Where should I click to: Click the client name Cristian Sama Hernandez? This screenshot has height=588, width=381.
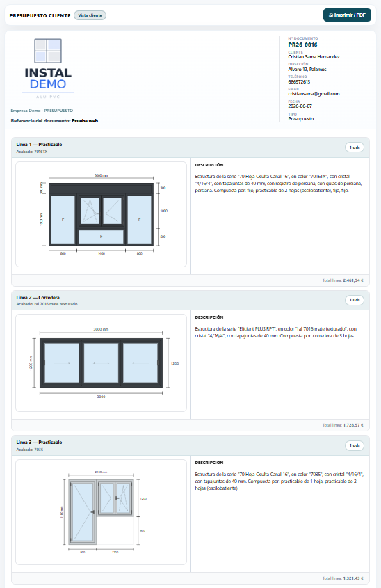(314, 57)
